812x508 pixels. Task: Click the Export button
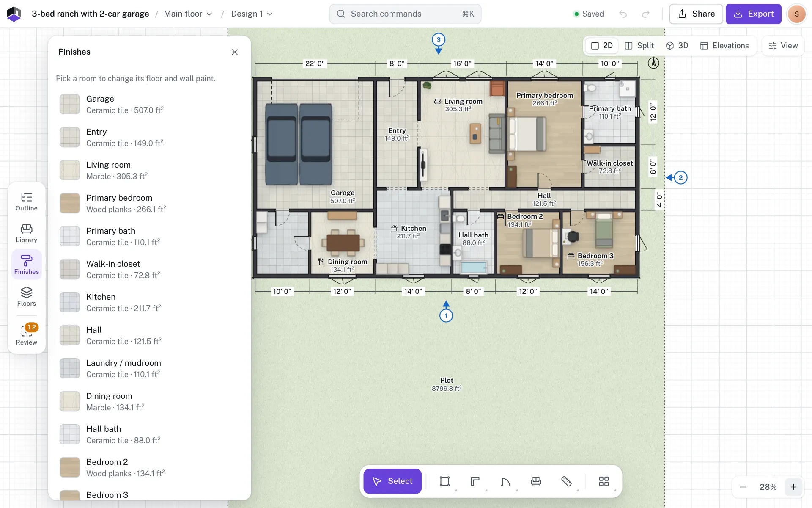pyautogui.click(x=754, y=14)
